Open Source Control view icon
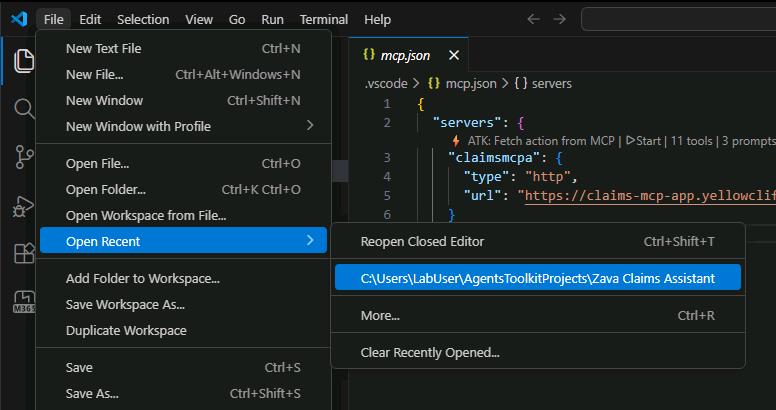Screen dimensions: 776x410 pyautogui.click(x=24, y=157)
